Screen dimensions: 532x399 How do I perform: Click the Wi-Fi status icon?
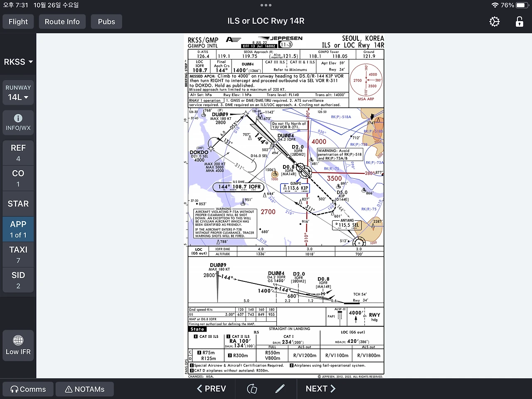pos(495,5)
